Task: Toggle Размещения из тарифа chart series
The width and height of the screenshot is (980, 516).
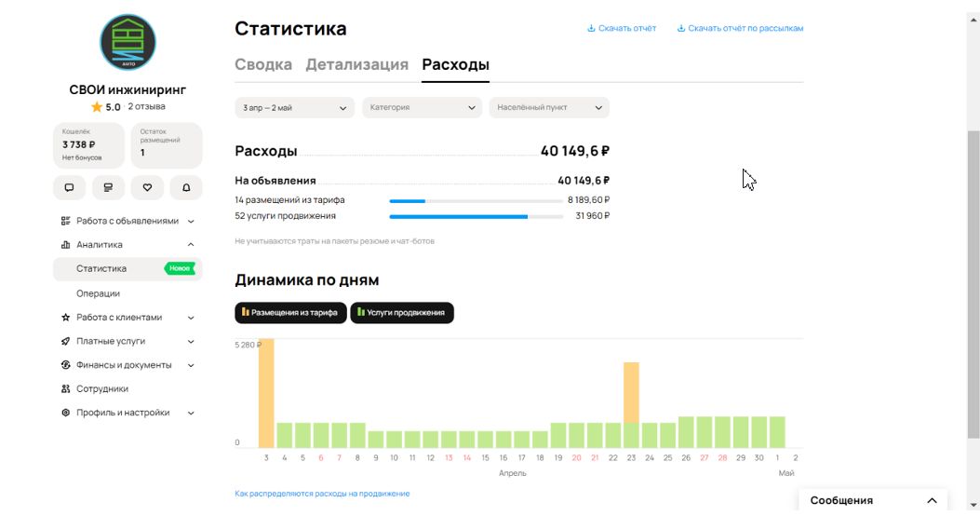Action: pos(290,313)
